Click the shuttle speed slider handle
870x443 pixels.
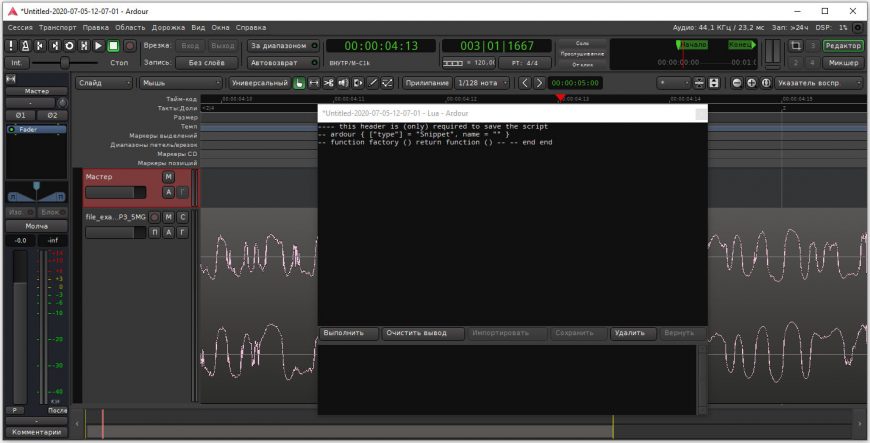coord(66,62)
